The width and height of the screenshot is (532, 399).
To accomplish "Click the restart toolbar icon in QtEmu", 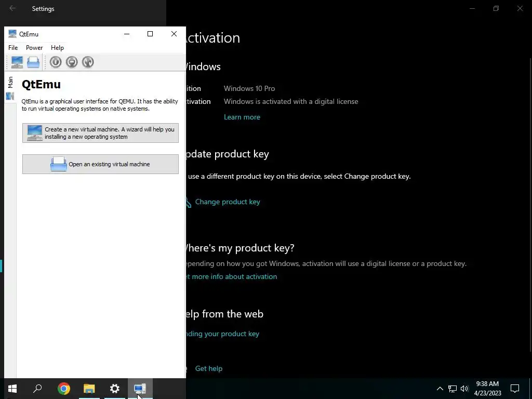I will coord(88,62).
